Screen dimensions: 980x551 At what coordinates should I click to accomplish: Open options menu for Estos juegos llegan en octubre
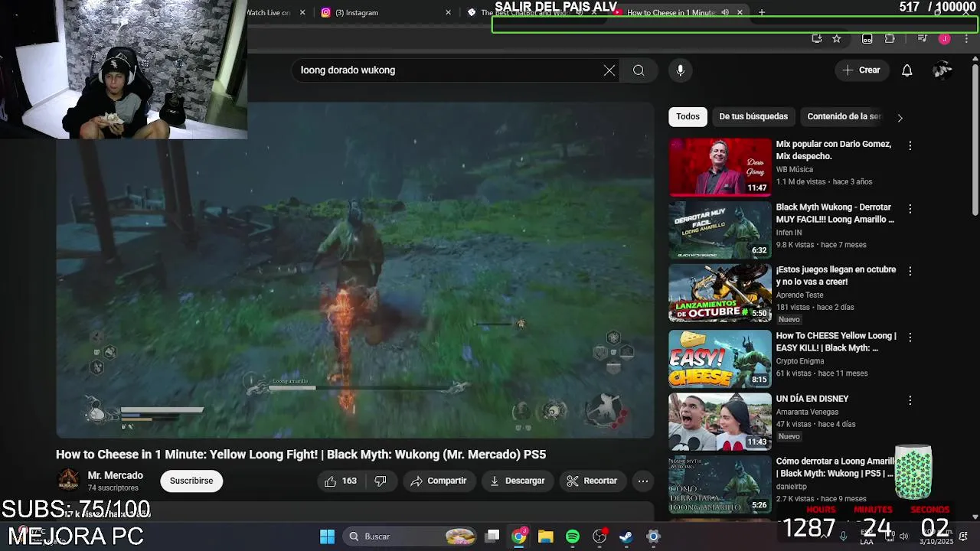(x=910, y=271)
